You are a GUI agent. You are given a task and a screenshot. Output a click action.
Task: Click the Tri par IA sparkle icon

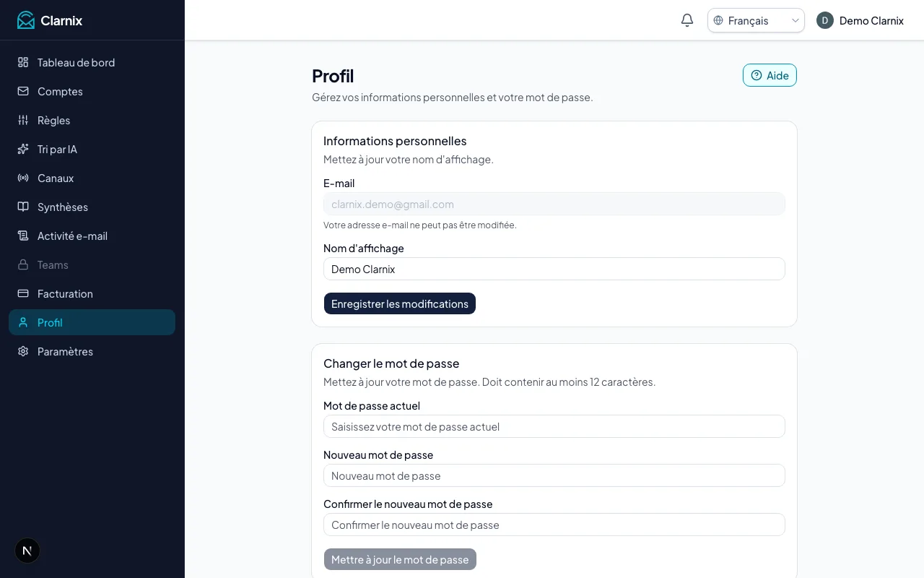(23, 149)
